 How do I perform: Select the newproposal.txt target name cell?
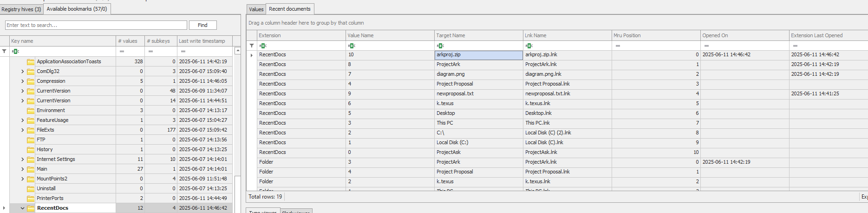(x=478, y=93)
